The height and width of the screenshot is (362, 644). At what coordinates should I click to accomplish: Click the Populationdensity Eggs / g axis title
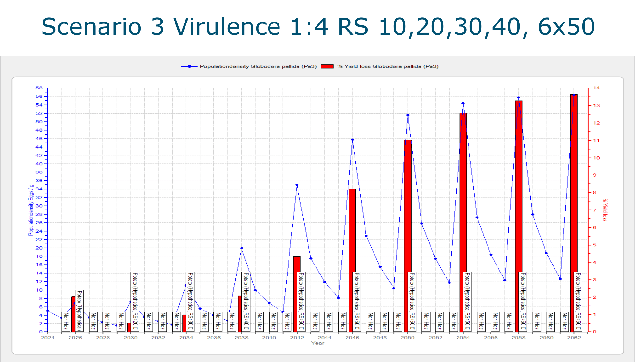pyautogui.click(x=31, y=210)
